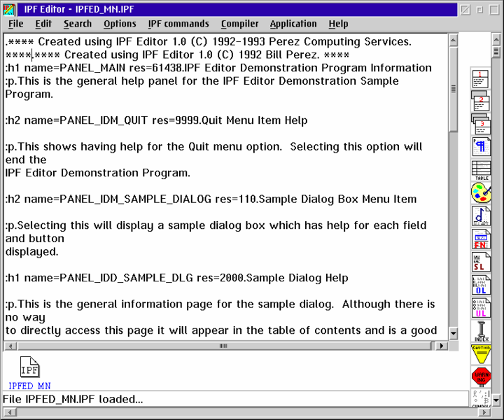Insert an INDEX entry tag
This screenshot has width=504, height=420.
[x=481, y=332]
